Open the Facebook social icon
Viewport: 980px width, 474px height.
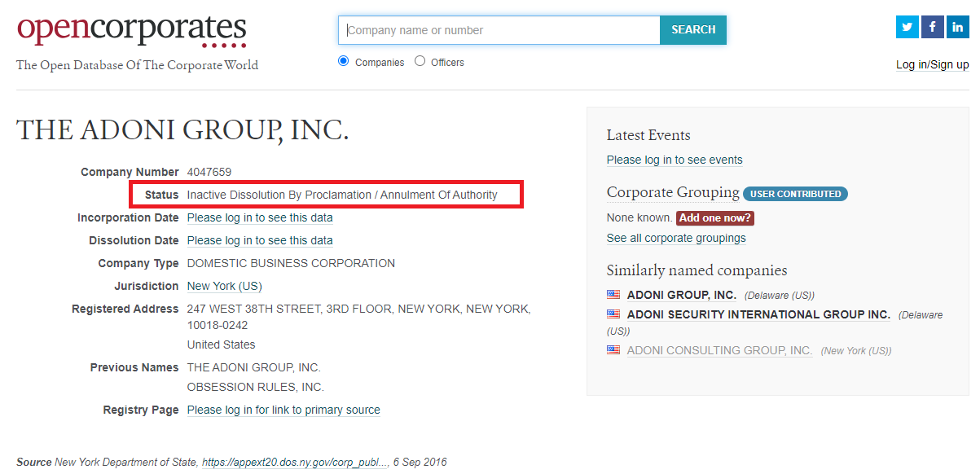coord(932,27)
